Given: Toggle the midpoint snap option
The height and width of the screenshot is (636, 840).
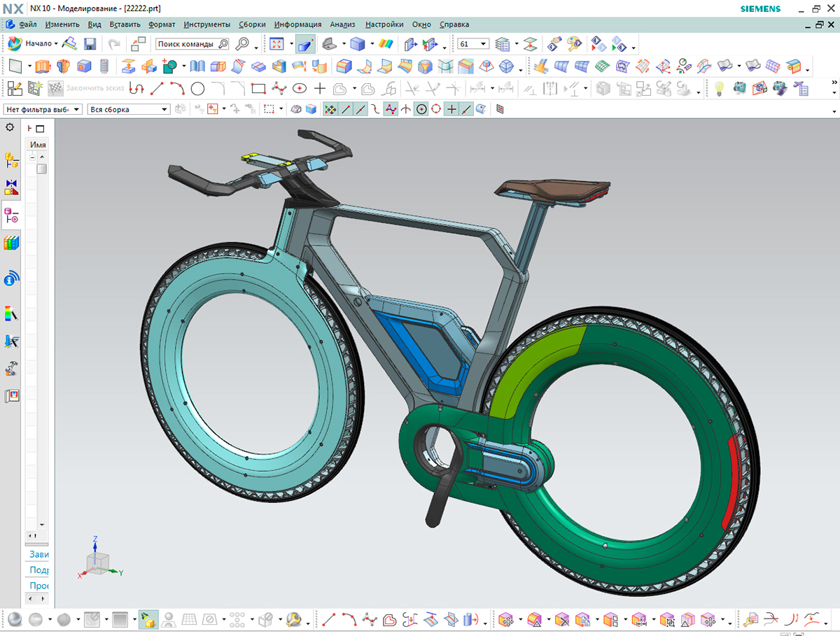Looking at the screenshot, I should (360, 109).
